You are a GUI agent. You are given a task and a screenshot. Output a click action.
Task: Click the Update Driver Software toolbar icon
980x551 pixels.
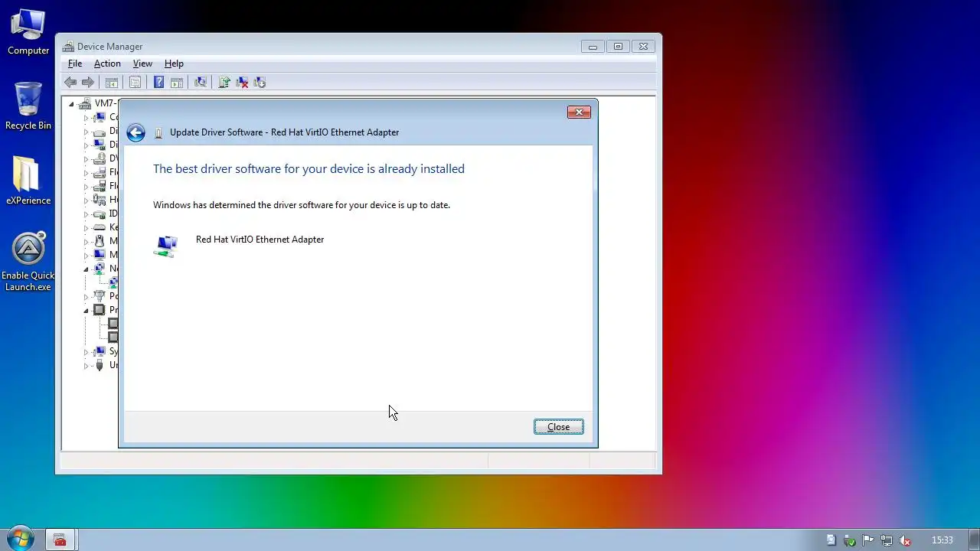pos(224,83)
